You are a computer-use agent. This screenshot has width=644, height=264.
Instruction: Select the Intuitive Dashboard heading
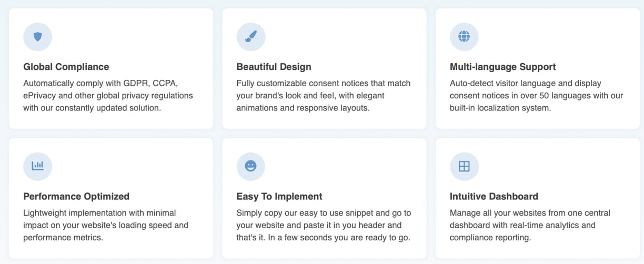point(494,196)
